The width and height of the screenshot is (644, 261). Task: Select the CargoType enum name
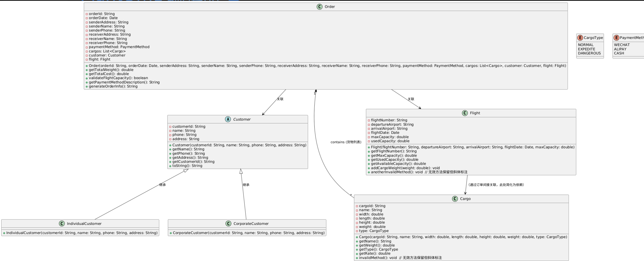(x=593, y=38)
